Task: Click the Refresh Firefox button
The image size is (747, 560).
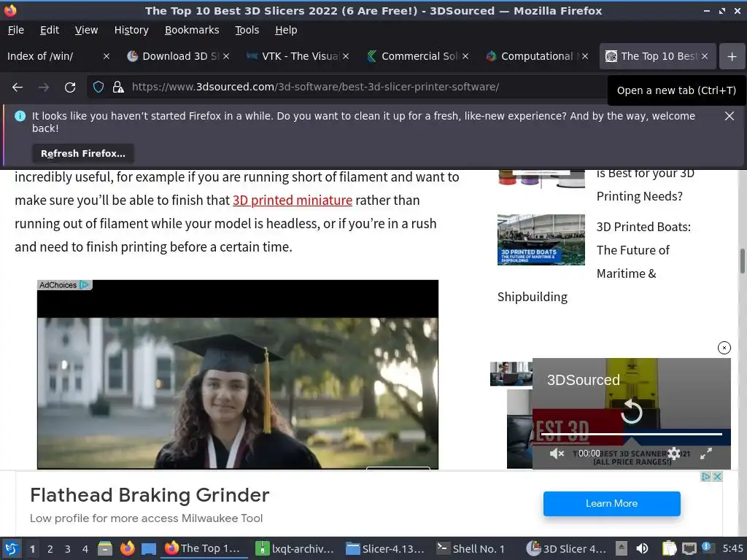Action: [x=83, y=153]
